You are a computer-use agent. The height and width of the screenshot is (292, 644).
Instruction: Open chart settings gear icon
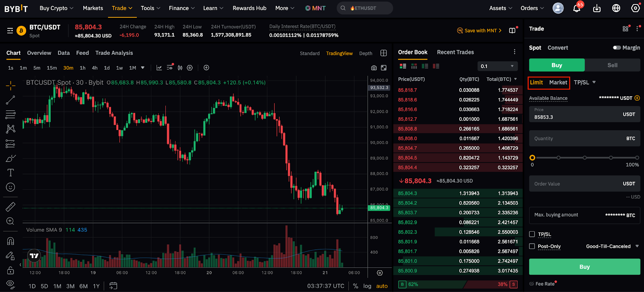pos(190,68)
